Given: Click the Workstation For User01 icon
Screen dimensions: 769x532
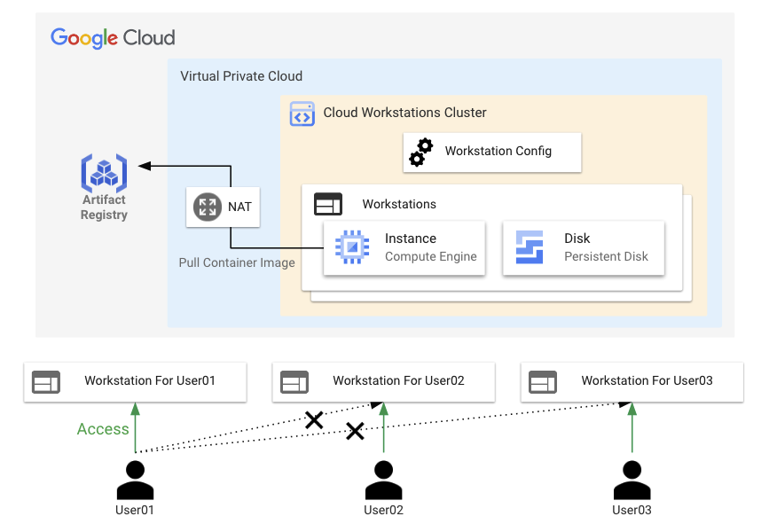Looking at the screenshot, I should point(46,382).
